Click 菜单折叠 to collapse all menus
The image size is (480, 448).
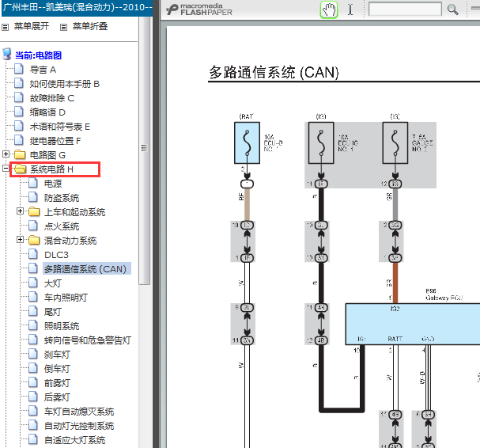(x=90, y=27)
